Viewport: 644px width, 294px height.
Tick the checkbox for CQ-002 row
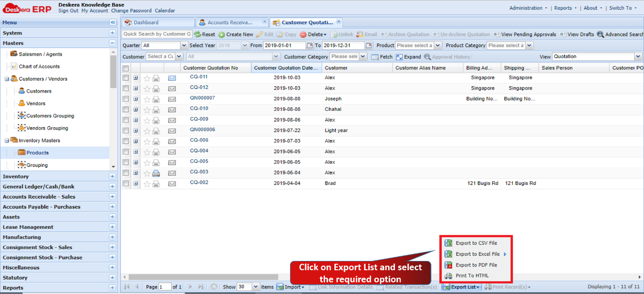click(x=126, y=184)
